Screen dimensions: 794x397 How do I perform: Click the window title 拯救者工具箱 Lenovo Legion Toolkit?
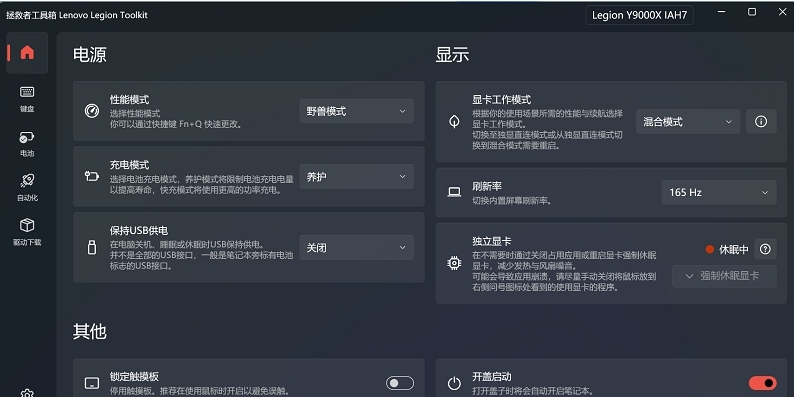pyautogui.click(x=76, y=15)
